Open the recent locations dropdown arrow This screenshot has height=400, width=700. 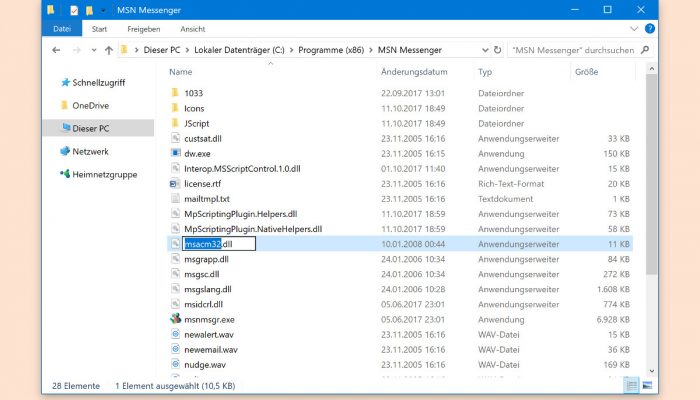coord(94,50)
